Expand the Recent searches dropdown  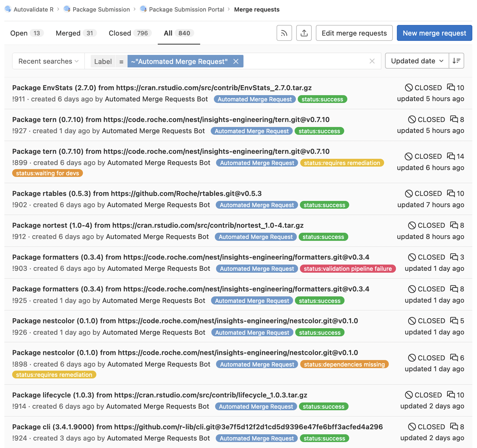pos(48,61)
